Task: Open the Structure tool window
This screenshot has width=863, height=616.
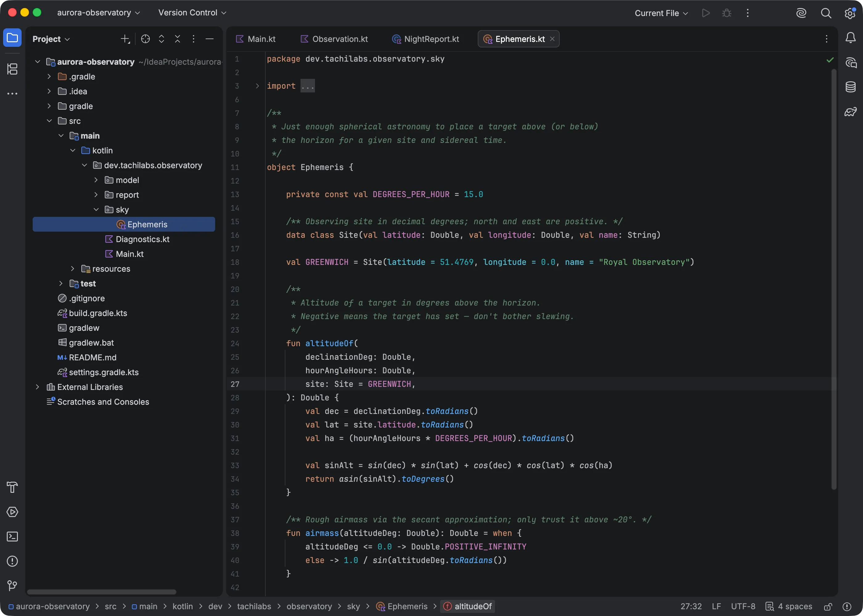Action: coord(12,69)
